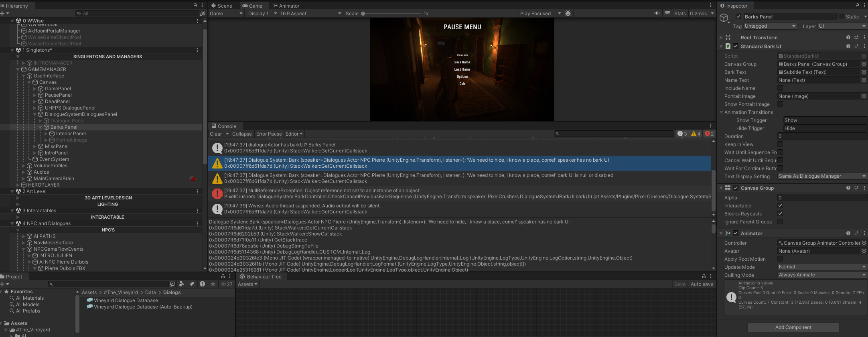Click Add Component button

coord(793,327)
